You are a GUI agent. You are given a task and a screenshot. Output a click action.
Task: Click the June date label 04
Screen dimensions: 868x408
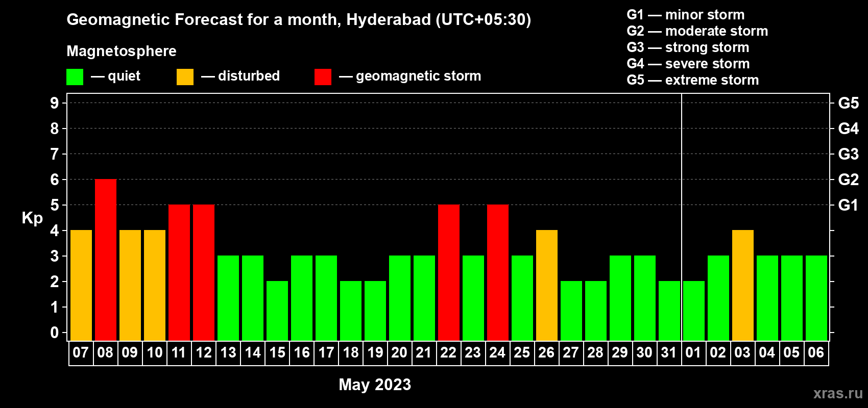(767, 352)
